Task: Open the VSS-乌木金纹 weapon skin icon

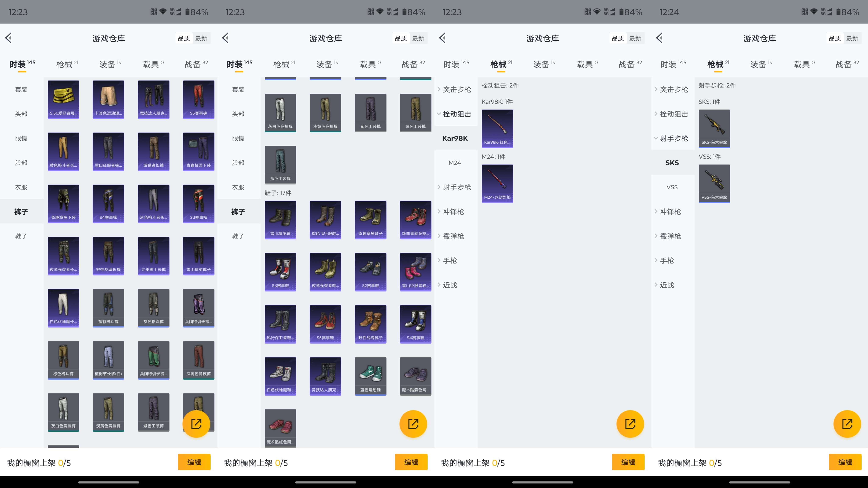Action: coord(714,184)
